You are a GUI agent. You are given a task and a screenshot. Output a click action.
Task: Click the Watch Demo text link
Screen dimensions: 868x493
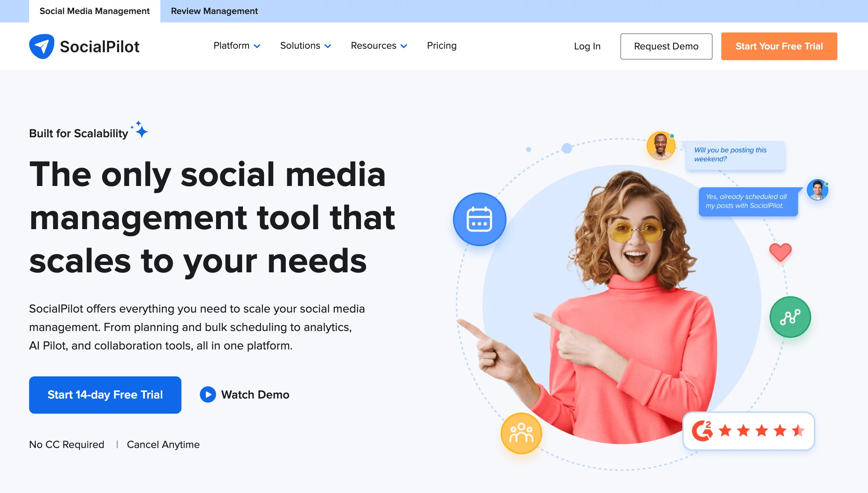click(254, 394)
